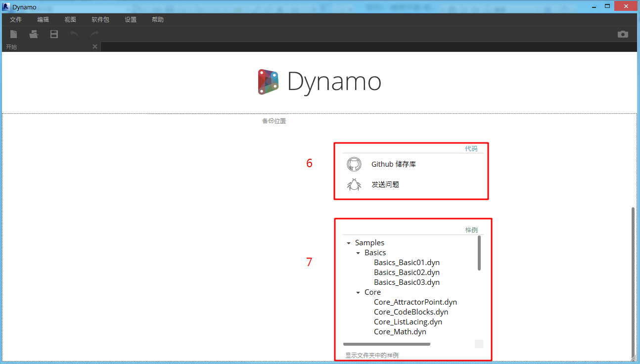Image resolution: width=640 pixels, height=364 pixels.
Task: Click the camera export image icon
Action: pos(623,34)
